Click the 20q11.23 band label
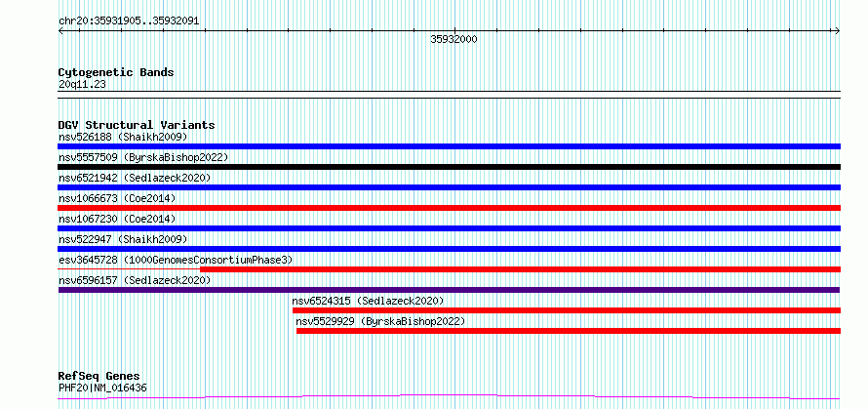Viewport: 868px width, 409px height. (82, 84)
